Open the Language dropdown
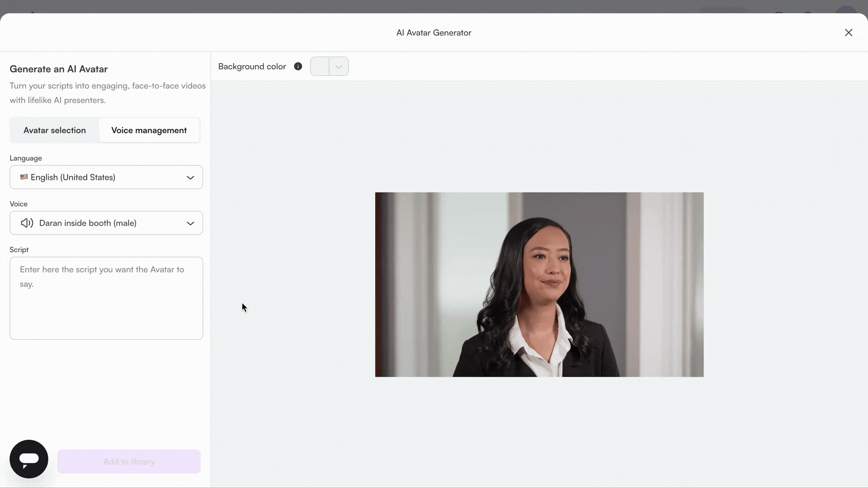This screenshot has height=488, width=868. coord(106,177)
